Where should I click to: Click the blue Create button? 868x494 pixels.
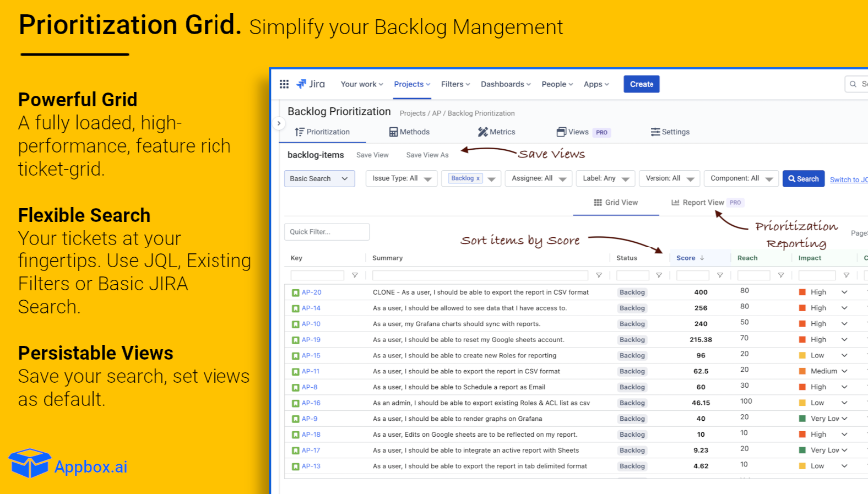point(642,84)
